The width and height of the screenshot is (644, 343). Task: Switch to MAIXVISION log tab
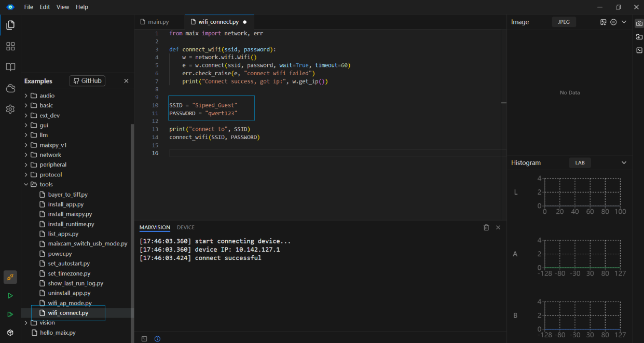[155, 227]
